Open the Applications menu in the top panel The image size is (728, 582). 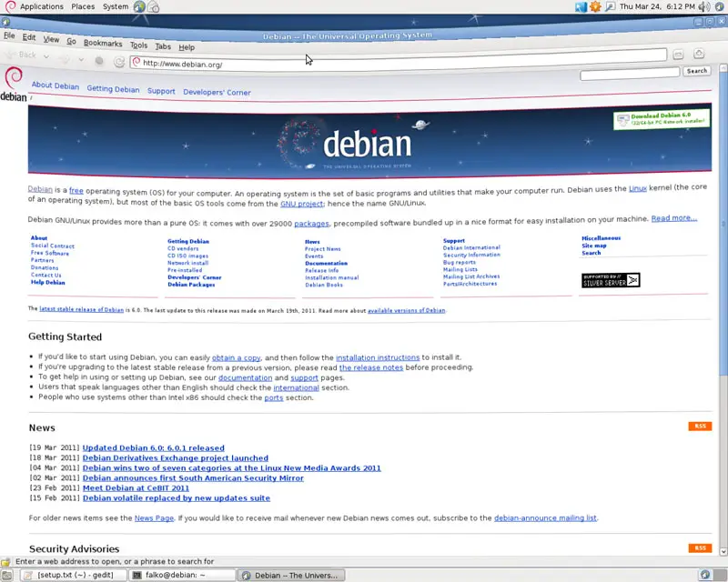(42, 6)
